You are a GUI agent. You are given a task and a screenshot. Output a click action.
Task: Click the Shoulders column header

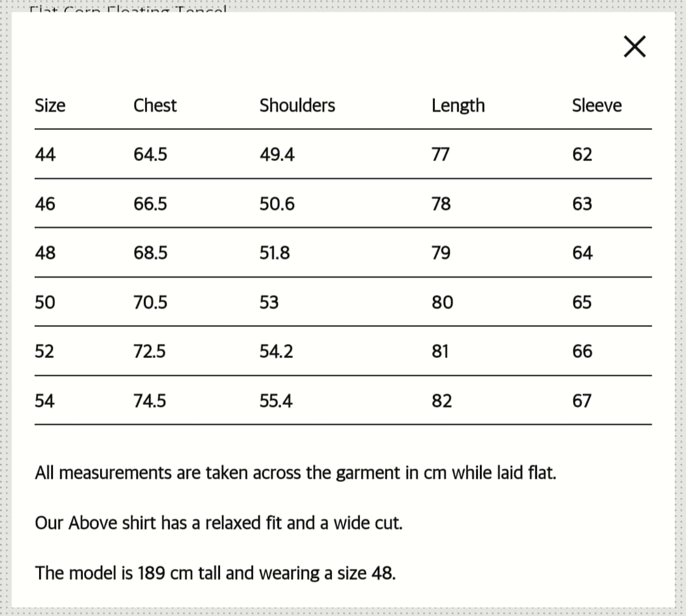click(297, 106)
